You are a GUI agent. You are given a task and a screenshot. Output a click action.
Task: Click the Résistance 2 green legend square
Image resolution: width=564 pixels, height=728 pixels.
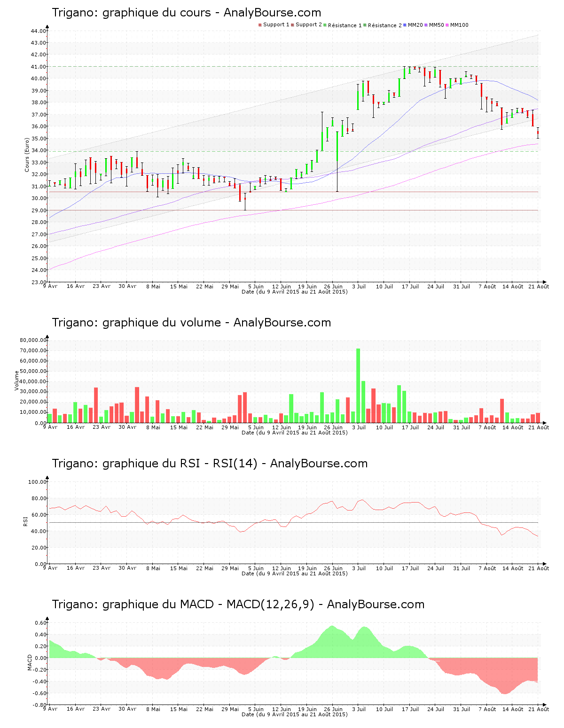[x=365, y=25]
